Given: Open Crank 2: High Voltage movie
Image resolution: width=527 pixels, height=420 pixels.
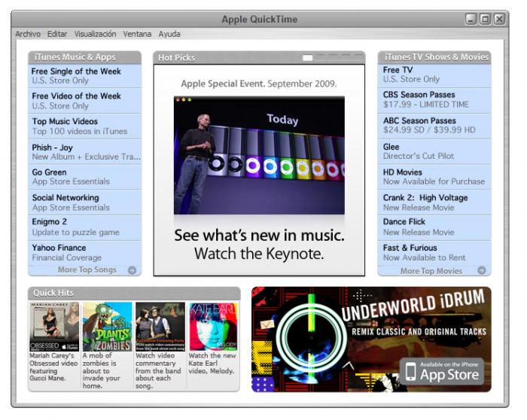Looking at the screenshot, I should point(434,202).
